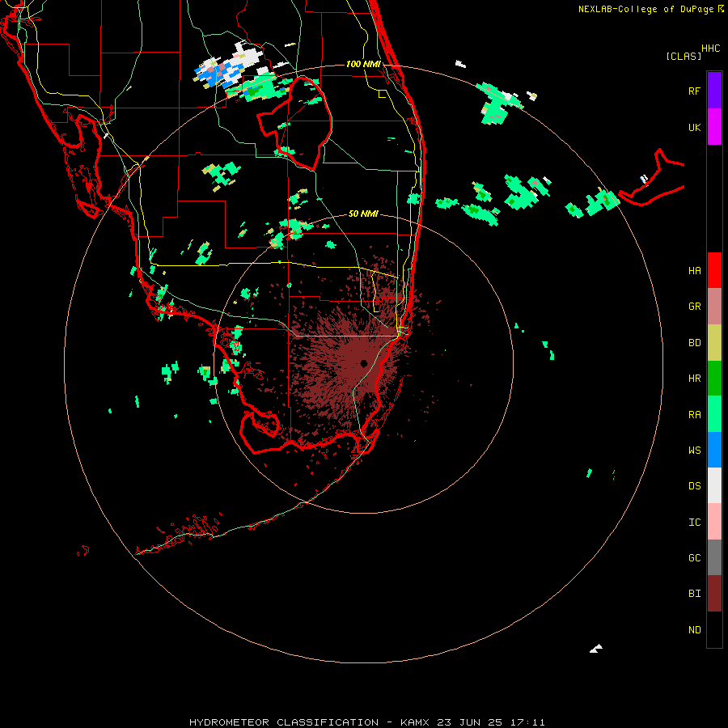The height and width of the screenshot is (728, 728).
Task: Select the GC gray legend swatch
Action: [x=714, y=557]
